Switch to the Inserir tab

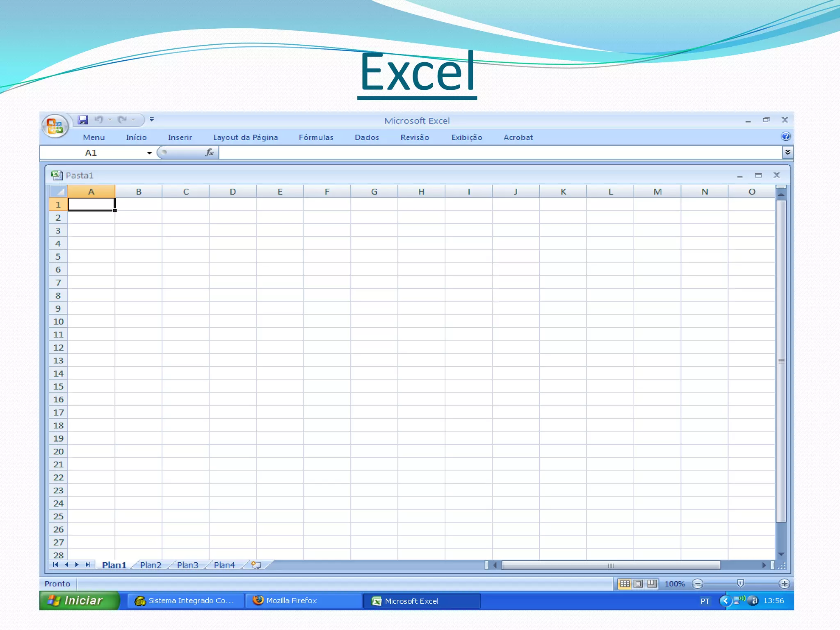click(180, 137)
